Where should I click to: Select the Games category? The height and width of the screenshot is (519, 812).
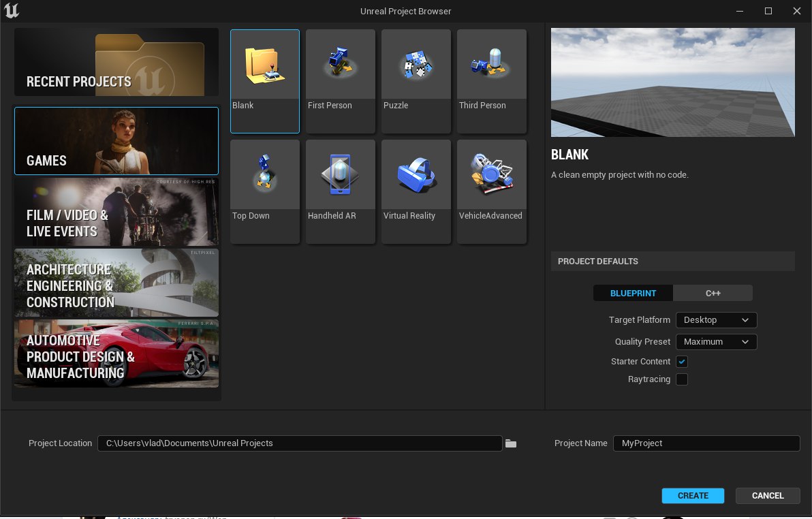116,141
